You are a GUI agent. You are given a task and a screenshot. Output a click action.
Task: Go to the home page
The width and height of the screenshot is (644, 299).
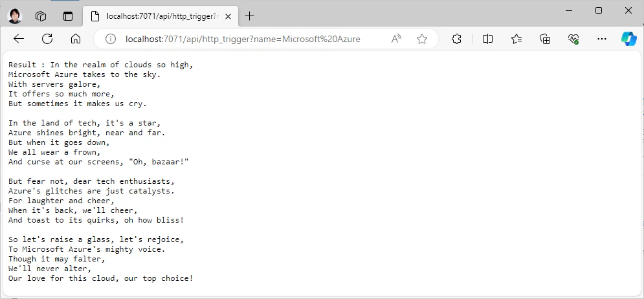[x=76, y=39]
